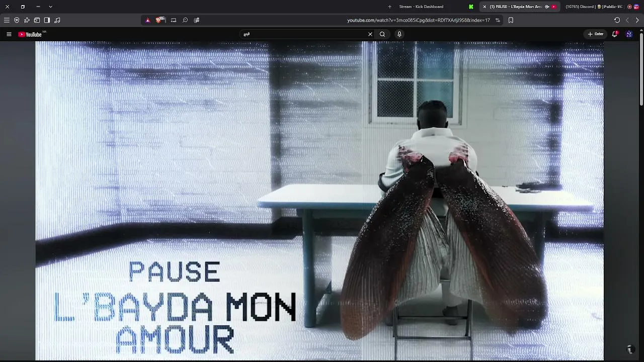644x362 pixels.
Task: Click the shield privacy icon in browser toolbar
Action: tap(17, 20)
